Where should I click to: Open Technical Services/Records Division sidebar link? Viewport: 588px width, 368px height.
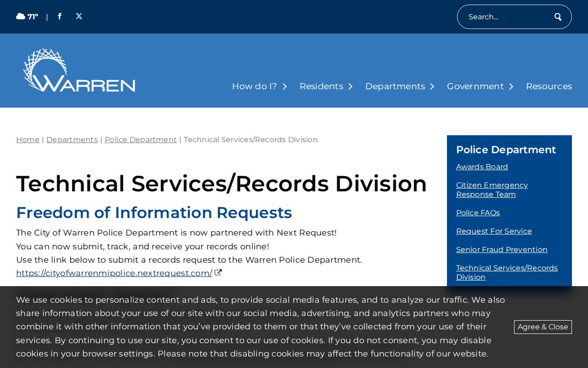[x=507, y=273]
